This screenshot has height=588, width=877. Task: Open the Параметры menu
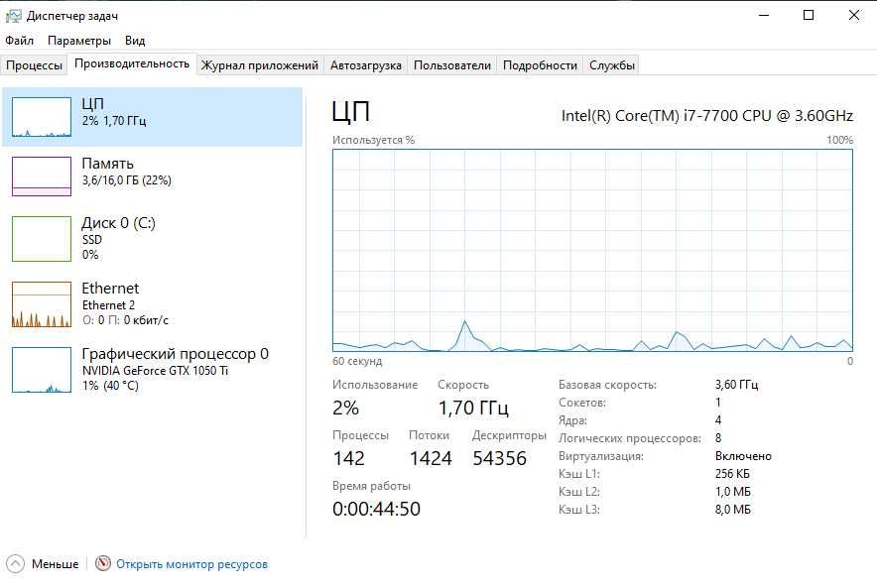point(79,41)
